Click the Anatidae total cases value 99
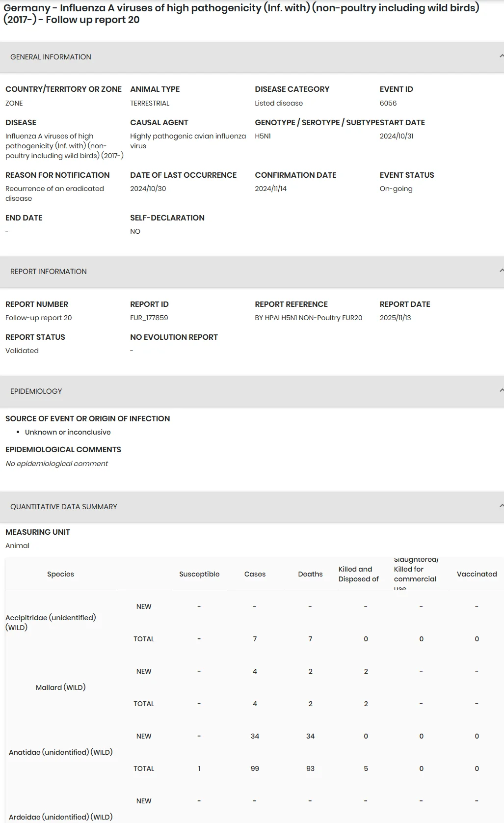The width and height of the screenshot is (504, 823). pos(255,768)
